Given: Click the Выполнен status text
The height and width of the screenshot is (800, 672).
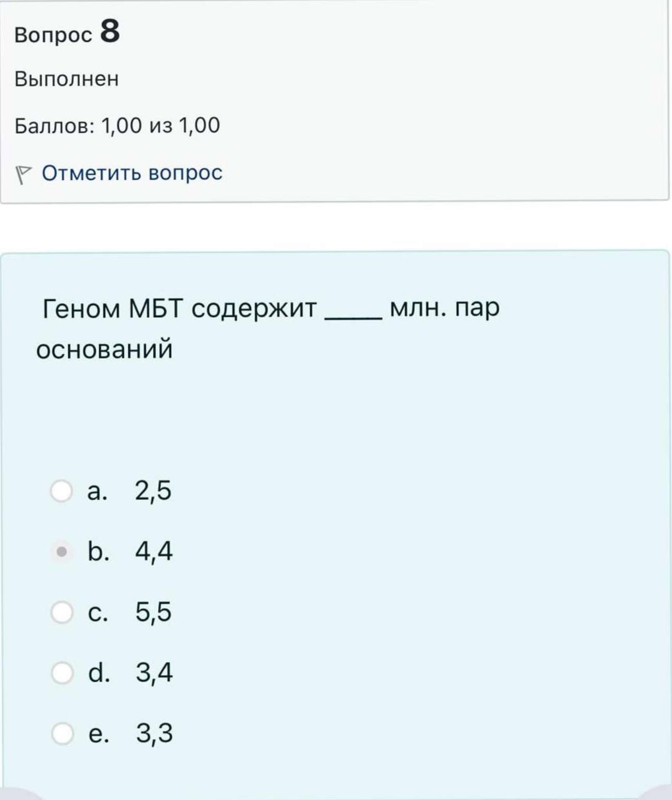Looking at the screenshot, I should point(66,78).
